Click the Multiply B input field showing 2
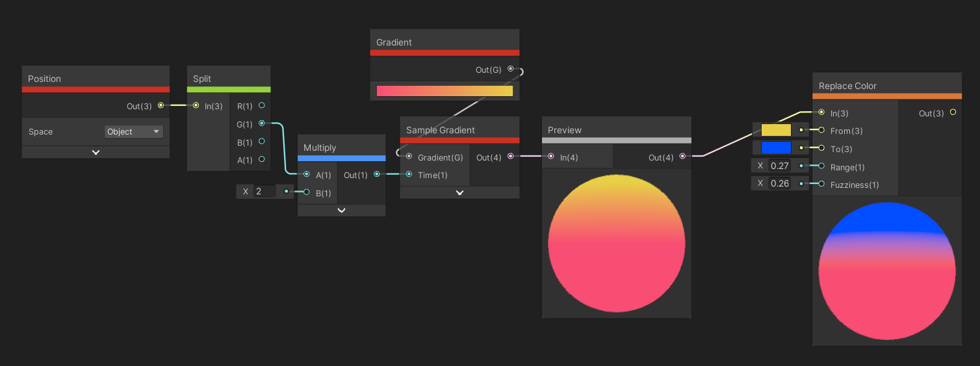Viewport: 980px width, 366px height. coord(264,191)
